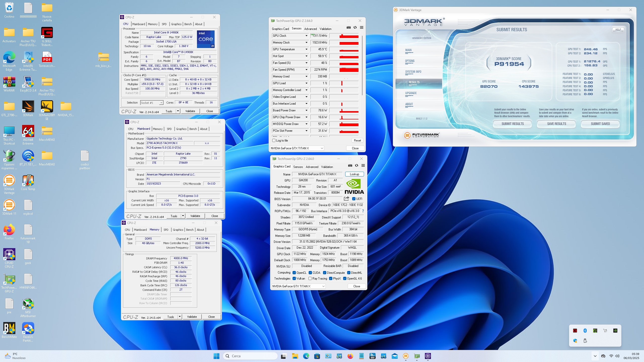Open SYSTEM INFO in 3DMark Vantage menu
The image size is (644, 362).
click(x=413, y=72)
